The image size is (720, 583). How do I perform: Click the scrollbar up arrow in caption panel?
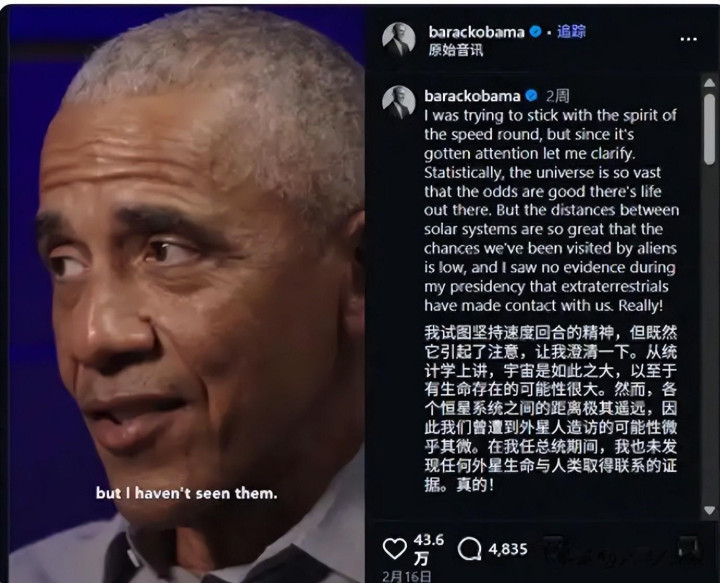(709, 83)
